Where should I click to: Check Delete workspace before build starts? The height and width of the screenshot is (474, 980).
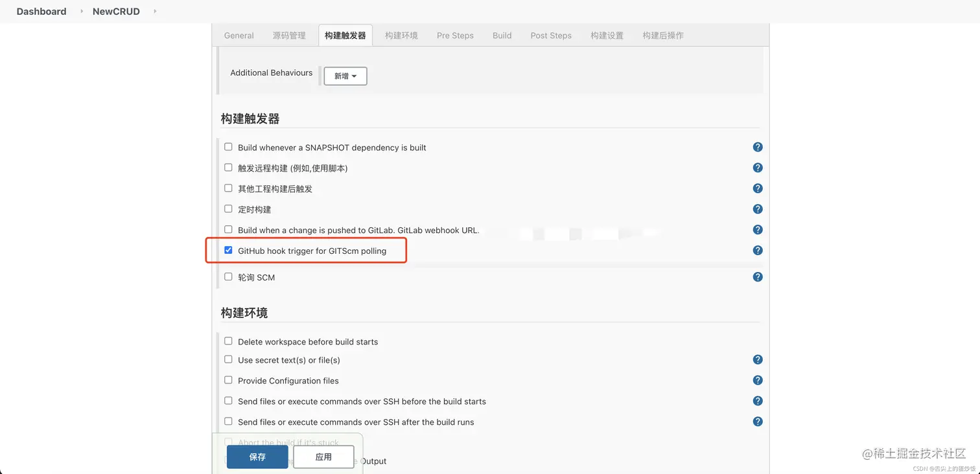tap(228, 341)
